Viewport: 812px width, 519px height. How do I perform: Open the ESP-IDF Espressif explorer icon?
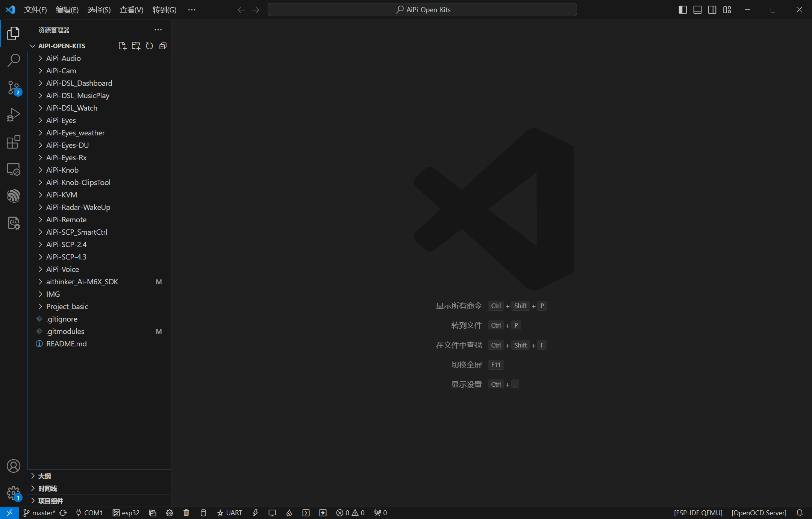tap(14, 196)
